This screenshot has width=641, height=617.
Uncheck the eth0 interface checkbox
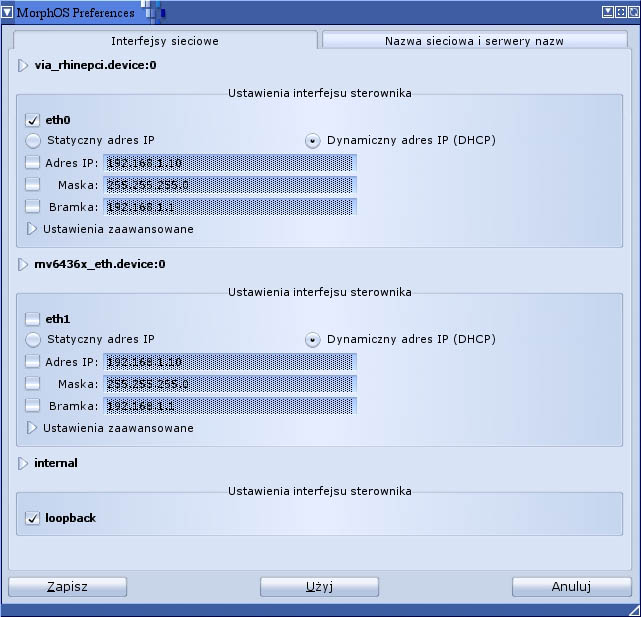32,120
